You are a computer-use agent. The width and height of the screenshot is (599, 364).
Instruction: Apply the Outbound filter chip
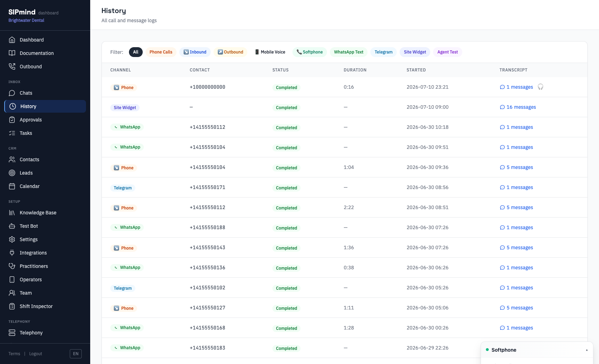(230, 52)
